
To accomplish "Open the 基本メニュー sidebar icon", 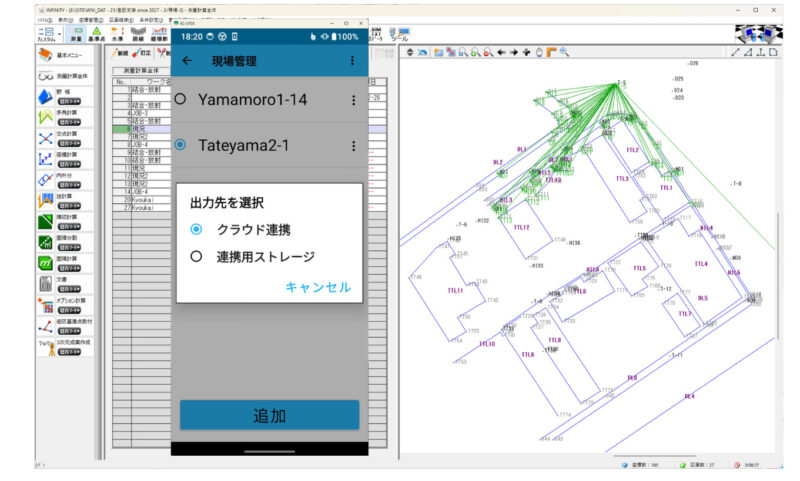I will (45, 54).
